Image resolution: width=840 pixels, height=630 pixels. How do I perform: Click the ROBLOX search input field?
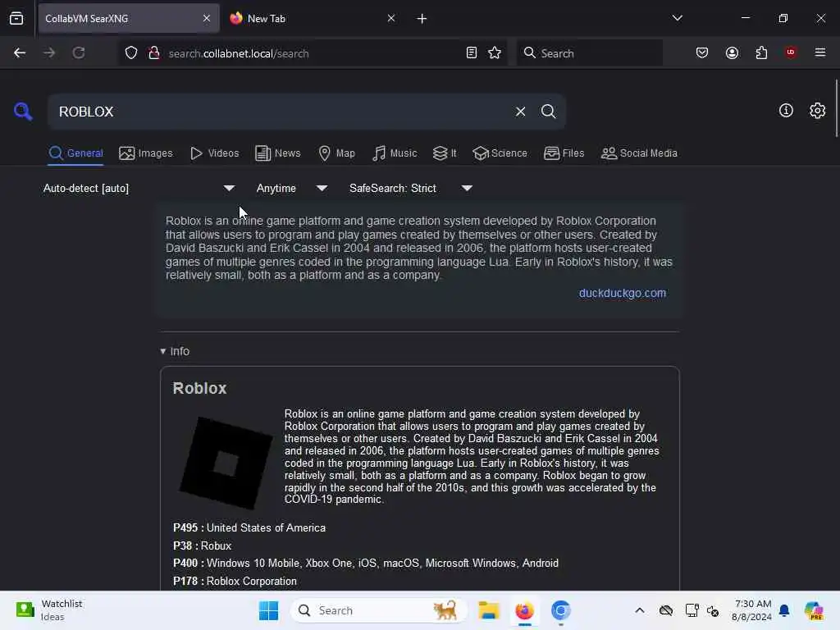pos(281,112)
